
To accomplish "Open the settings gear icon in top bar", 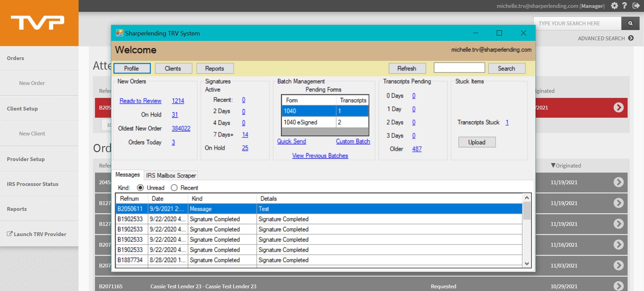I will (614, 6).
